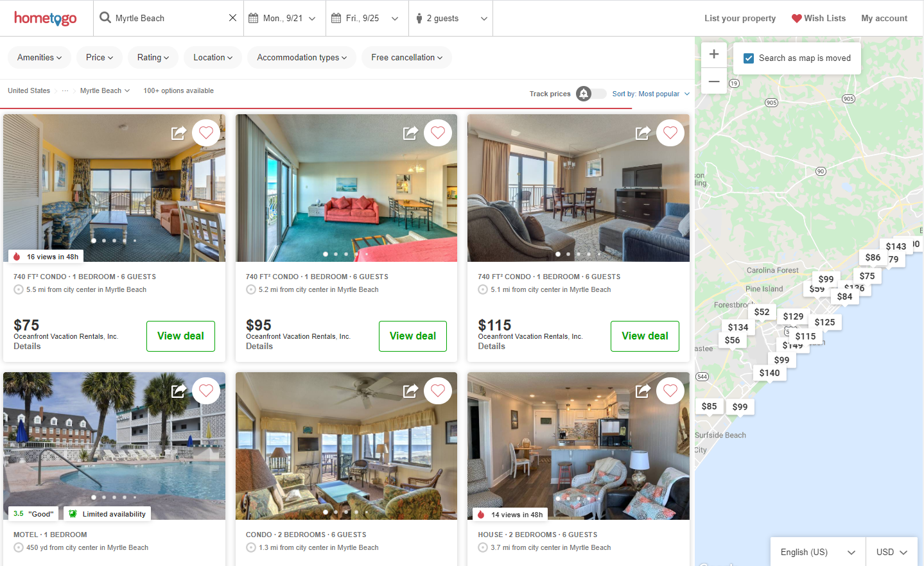The height and width of the screenshot is (566, 924).
Task: Expand the Accommodation types filter
Action: [x=302, y=57]
